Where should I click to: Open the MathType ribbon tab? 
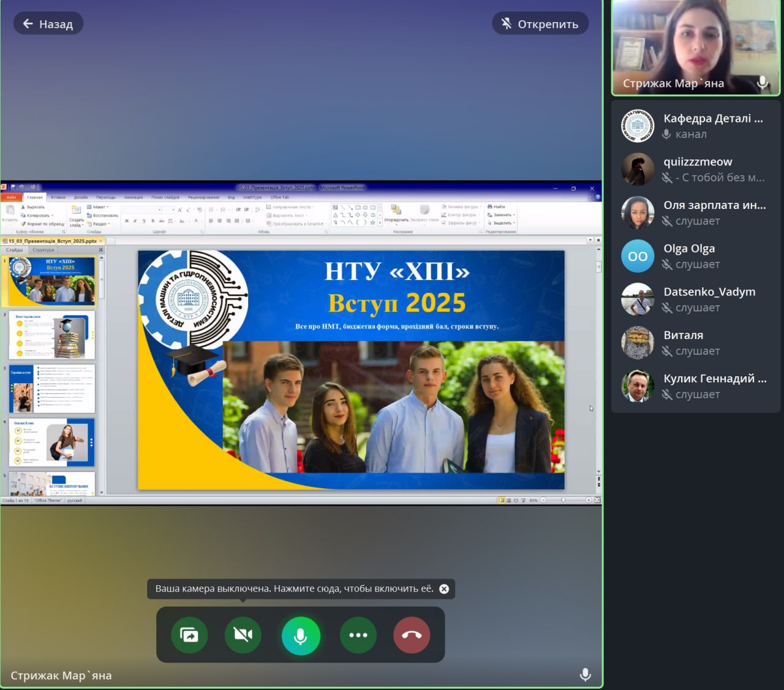[x=252, y=197]
